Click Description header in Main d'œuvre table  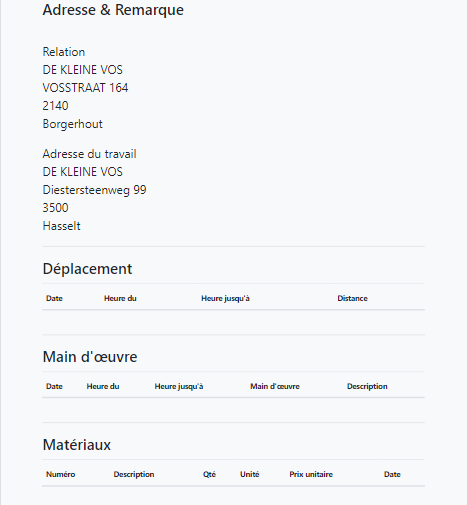[367, 386]
